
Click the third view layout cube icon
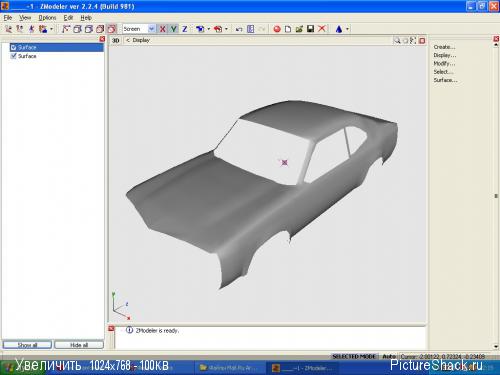tap(89, 29)
